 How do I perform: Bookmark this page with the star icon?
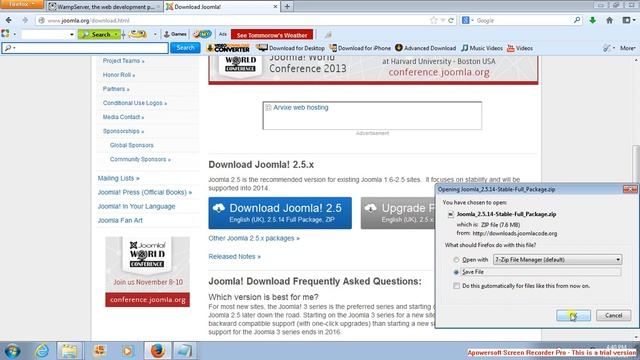[x=433, y=20]
